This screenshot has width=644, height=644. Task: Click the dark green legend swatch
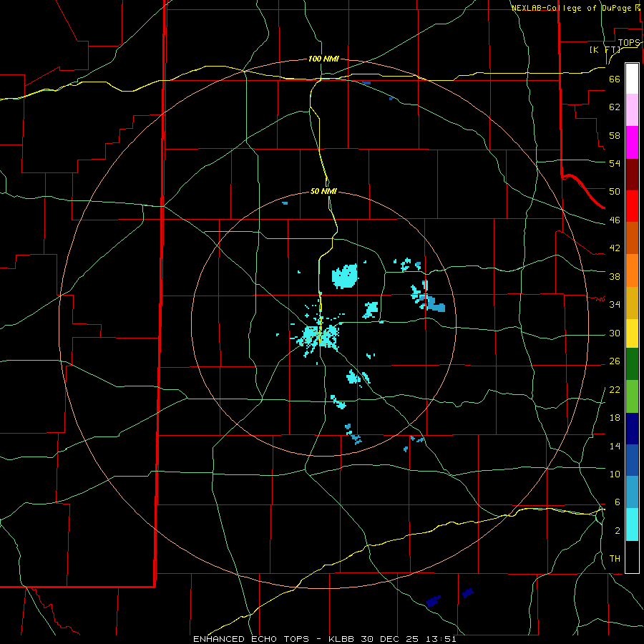[x=632, y=364]
